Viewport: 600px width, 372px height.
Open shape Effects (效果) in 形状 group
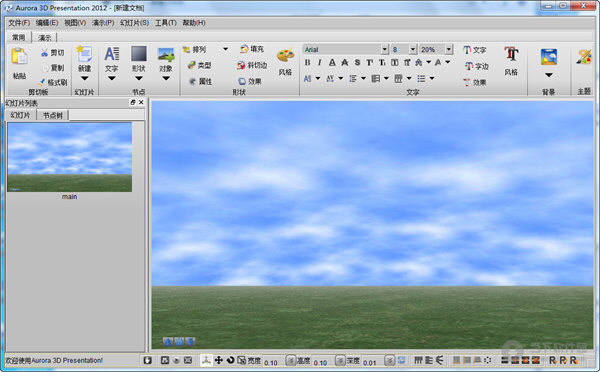(250, 81)
